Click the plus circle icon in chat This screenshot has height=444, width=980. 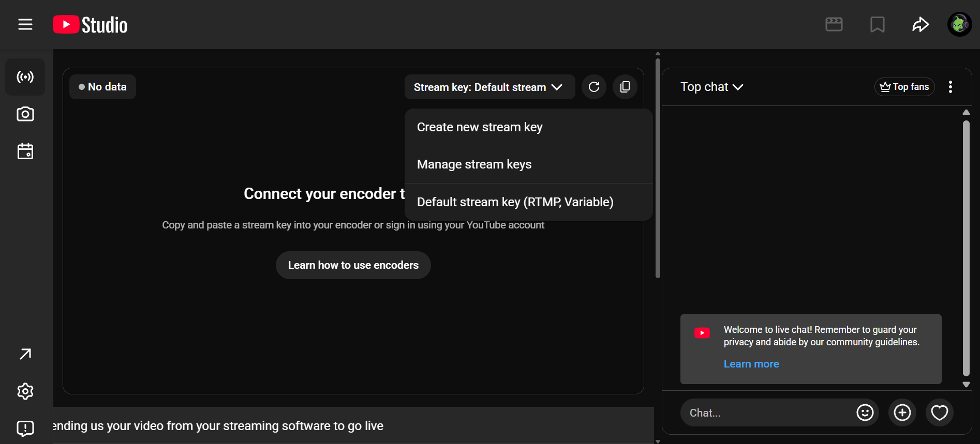click(902, 412)
